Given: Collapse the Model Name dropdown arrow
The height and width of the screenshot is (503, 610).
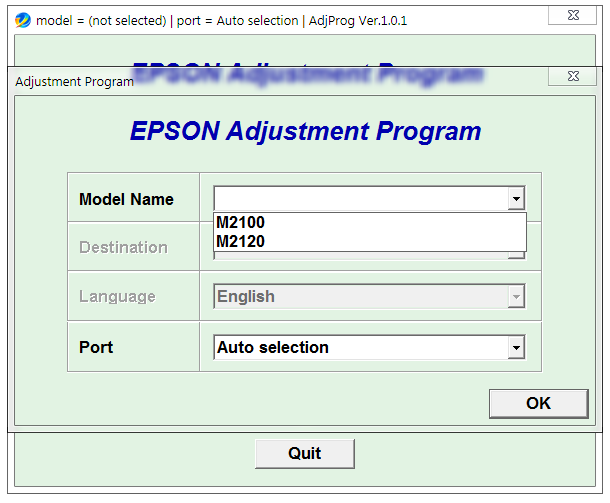Looking at the screenshot, I should point(516,199).
